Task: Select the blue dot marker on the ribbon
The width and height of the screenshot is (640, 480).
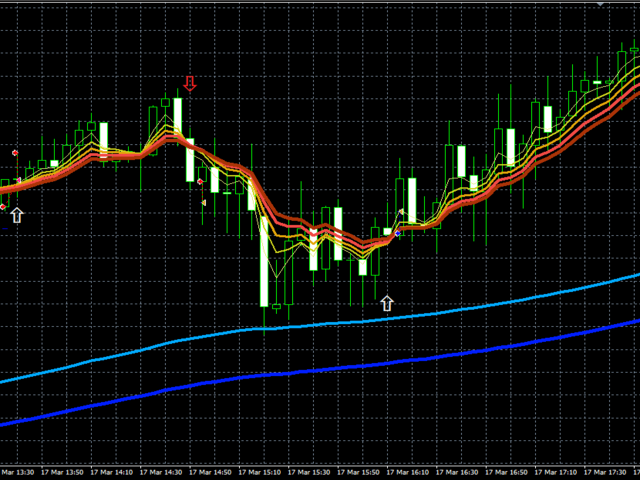Action: tap(398, 233)
